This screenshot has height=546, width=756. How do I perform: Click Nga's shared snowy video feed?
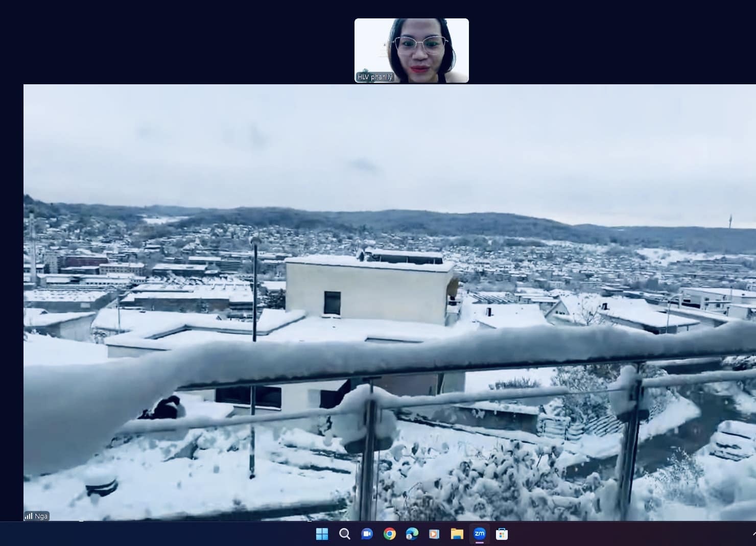390,302
